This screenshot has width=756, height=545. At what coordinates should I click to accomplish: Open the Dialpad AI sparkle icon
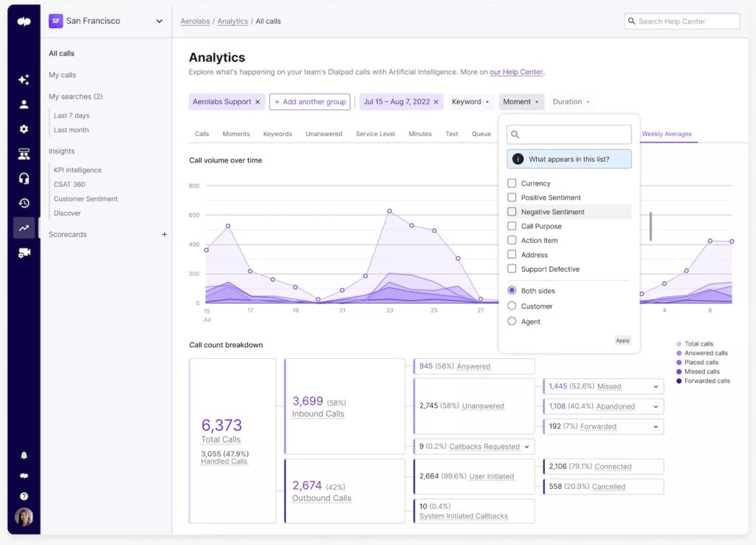pos(24,80)
